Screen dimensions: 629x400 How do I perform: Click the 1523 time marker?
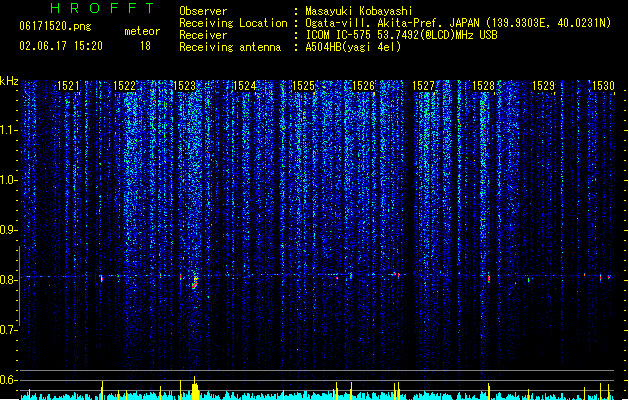click(x=185, y=86)
